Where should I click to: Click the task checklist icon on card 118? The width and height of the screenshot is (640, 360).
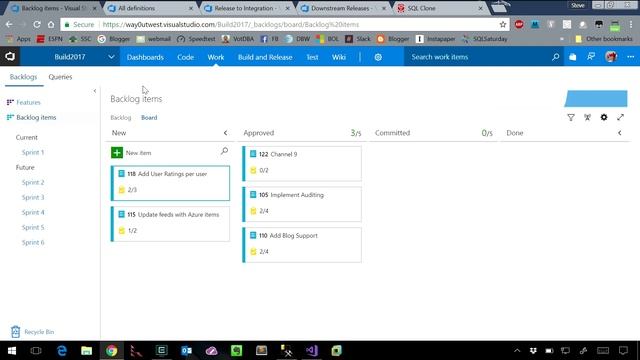tap(121, 190)
